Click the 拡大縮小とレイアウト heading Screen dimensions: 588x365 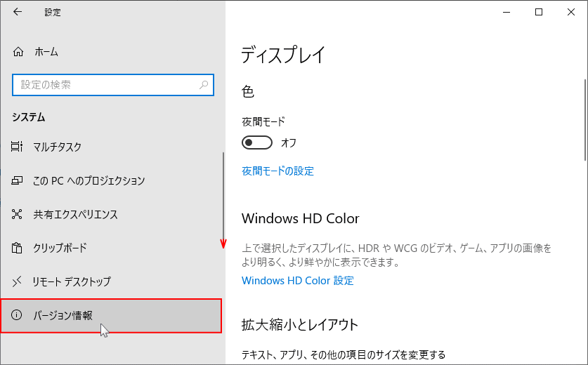pyautogui.click(x=300, y=325)
